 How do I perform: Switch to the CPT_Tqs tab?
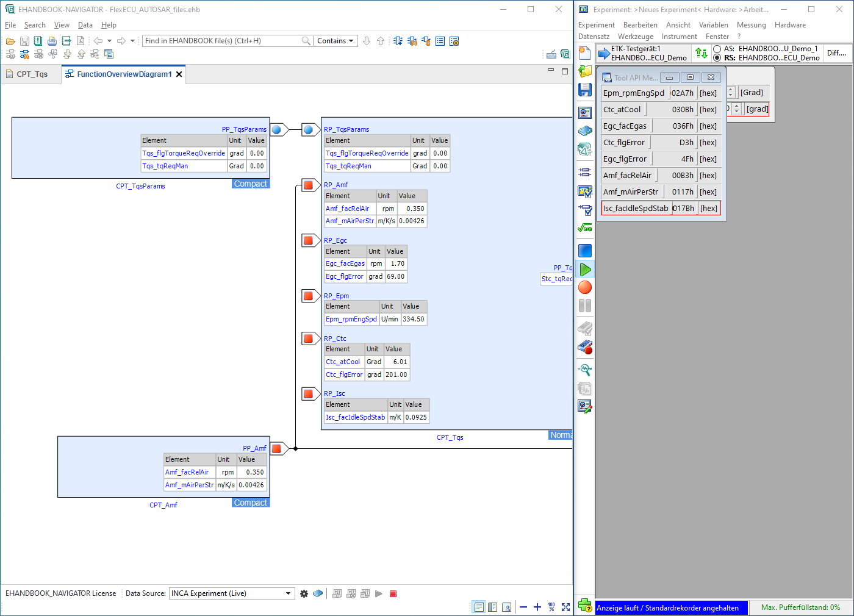[32, 74]
